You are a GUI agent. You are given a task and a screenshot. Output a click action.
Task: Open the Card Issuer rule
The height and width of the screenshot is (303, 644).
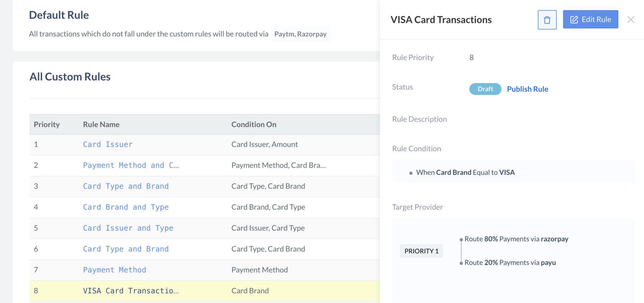click(x=108, y=144)
